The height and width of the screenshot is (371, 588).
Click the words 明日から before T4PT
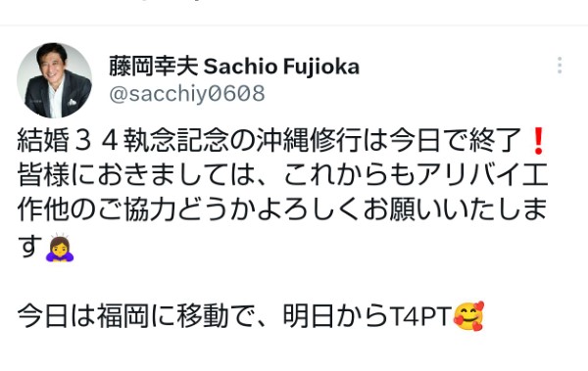point(336,316)
